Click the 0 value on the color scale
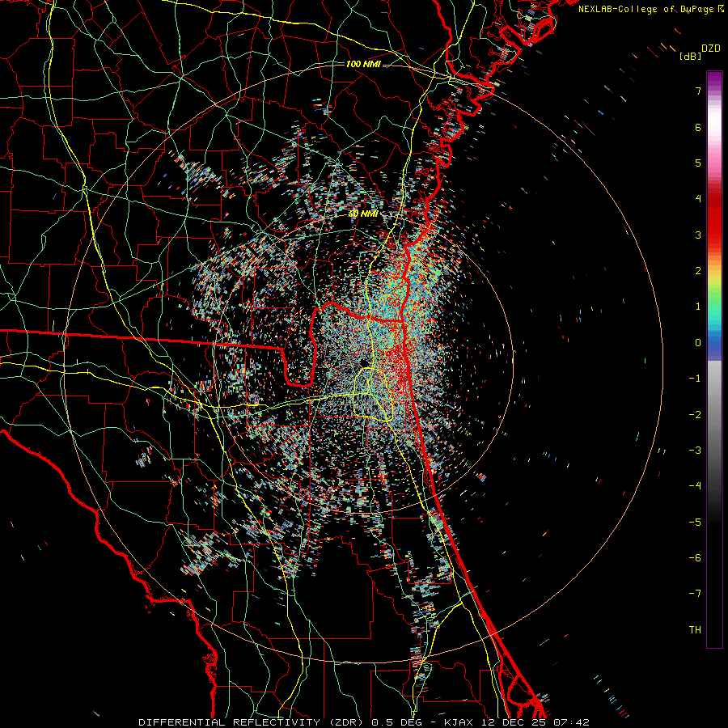The width and height of the screenshot is (728, 728). pos(698,343)
